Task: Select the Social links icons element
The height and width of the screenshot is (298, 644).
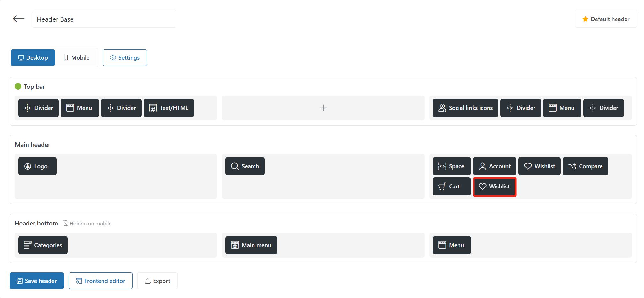Action: pos(465,108)
